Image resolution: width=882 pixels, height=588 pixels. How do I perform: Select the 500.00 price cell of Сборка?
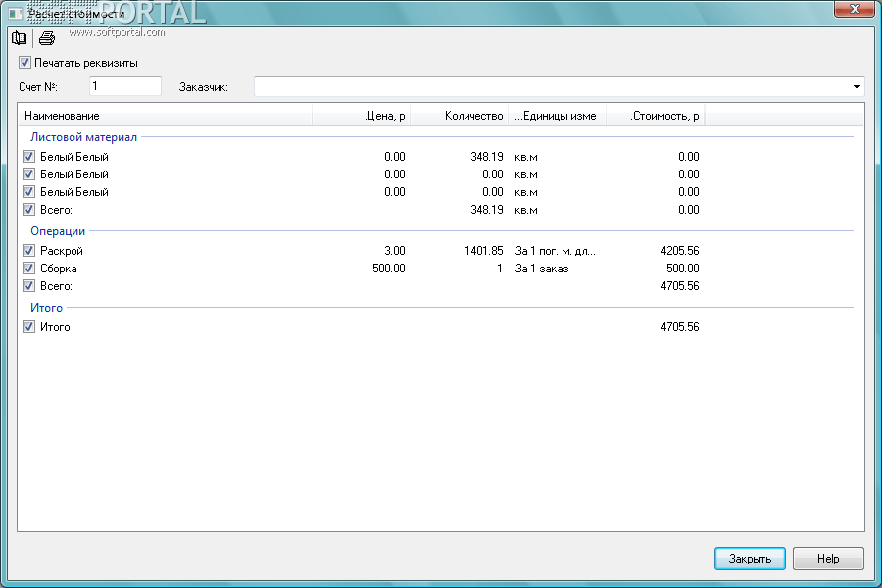click(x=389, y=269)
